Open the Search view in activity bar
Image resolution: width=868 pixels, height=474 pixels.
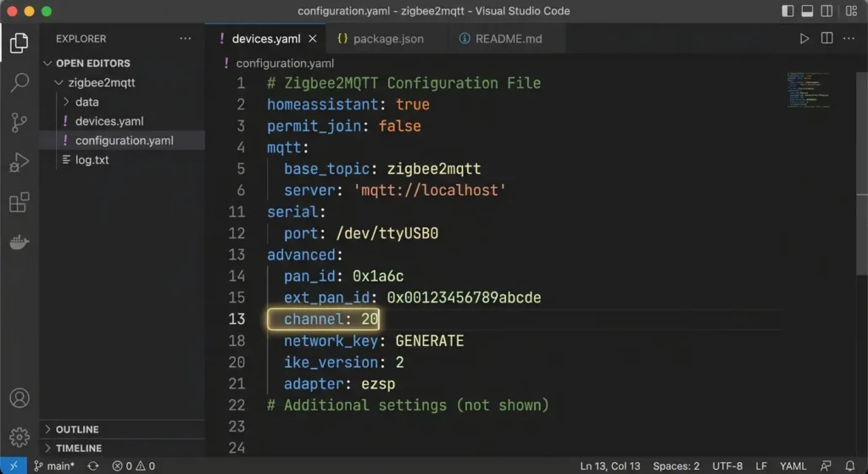click(x=19, y=82)
